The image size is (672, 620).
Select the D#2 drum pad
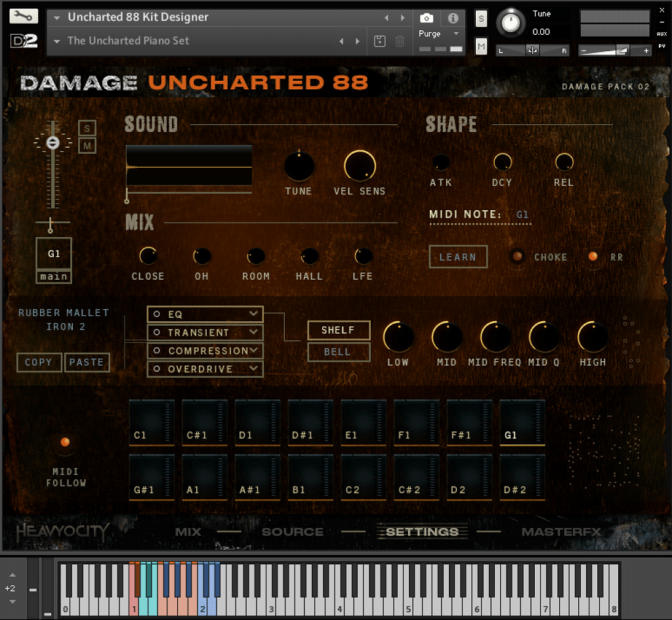(522, 477)
